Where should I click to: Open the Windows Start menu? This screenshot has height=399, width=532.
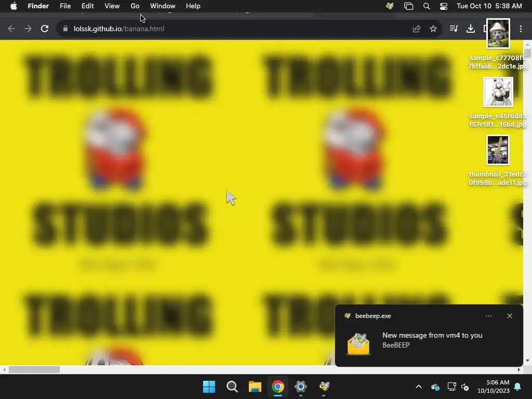click(x=209, y=387)
